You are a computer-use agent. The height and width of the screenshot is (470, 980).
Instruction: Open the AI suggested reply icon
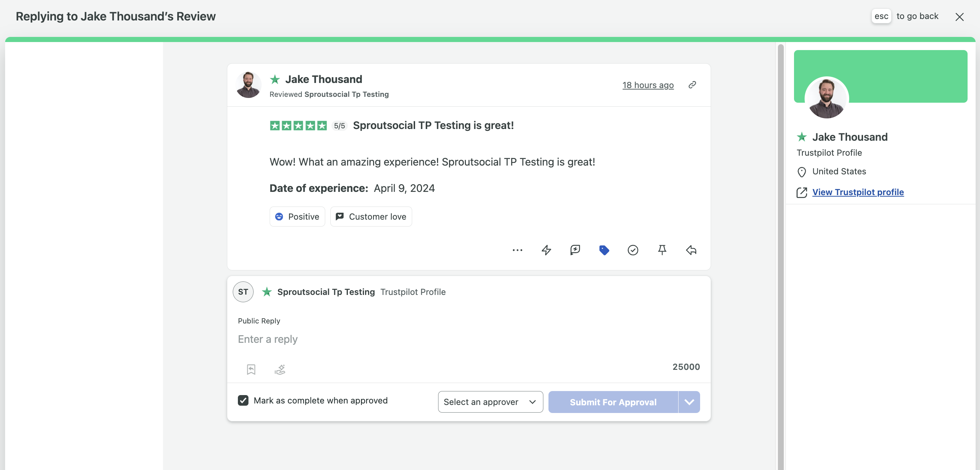pyautogui.click(x=575, y=250)
